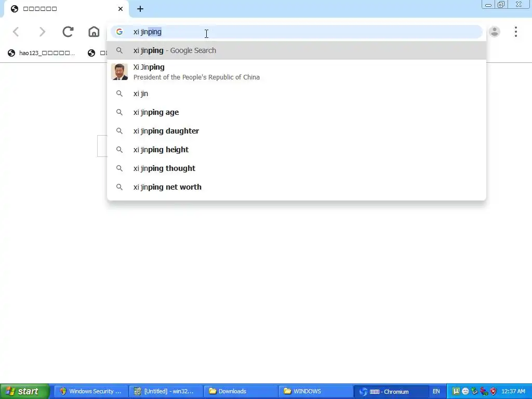Switch to Downloads folder taskbar item
The image size is (532, 399).
pos(240,391)
